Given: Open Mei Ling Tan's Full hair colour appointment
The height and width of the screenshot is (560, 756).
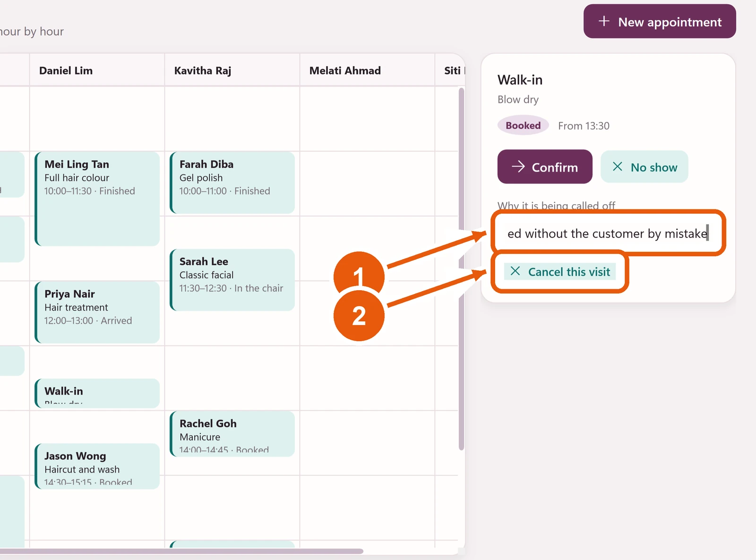Looking at the screenshot, I should [x=97, y=199].
